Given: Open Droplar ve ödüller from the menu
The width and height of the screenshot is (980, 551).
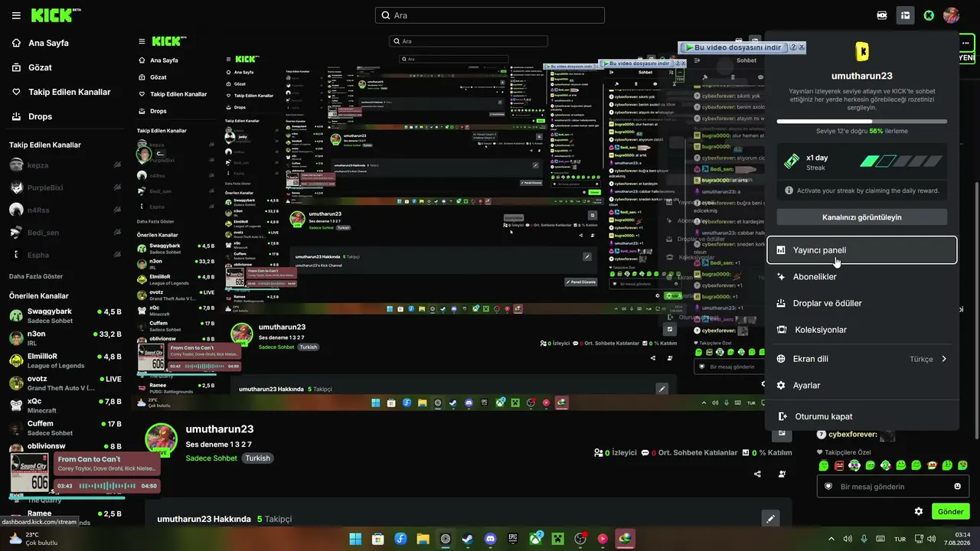Looking at the screenshot, I should point(862,303).
